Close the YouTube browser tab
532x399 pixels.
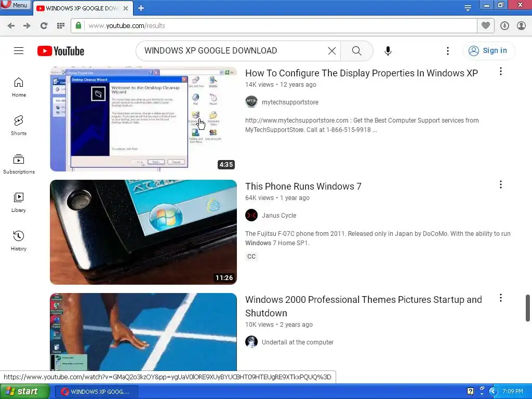click(126, 8)
